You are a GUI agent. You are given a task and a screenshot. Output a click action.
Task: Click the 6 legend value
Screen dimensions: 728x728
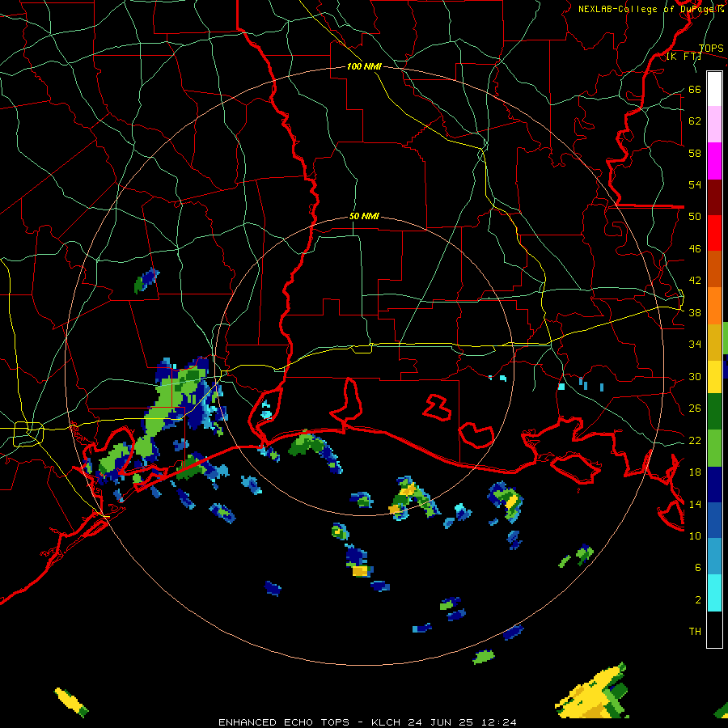(x=697, y=567)
